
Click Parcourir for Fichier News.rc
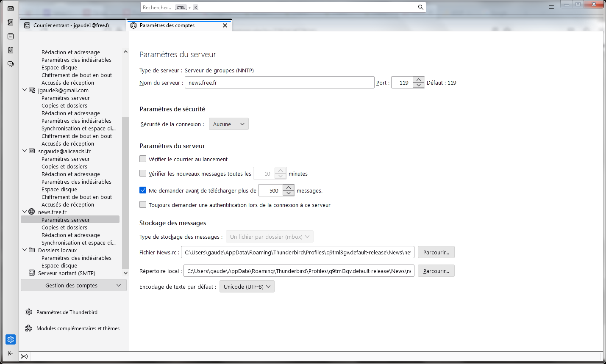[436, 252]
